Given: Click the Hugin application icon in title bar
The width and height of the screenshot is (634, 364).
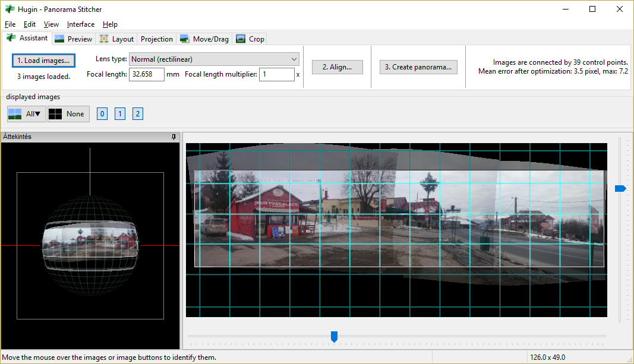Looking at the screenshot, I should tap(9, 10).
